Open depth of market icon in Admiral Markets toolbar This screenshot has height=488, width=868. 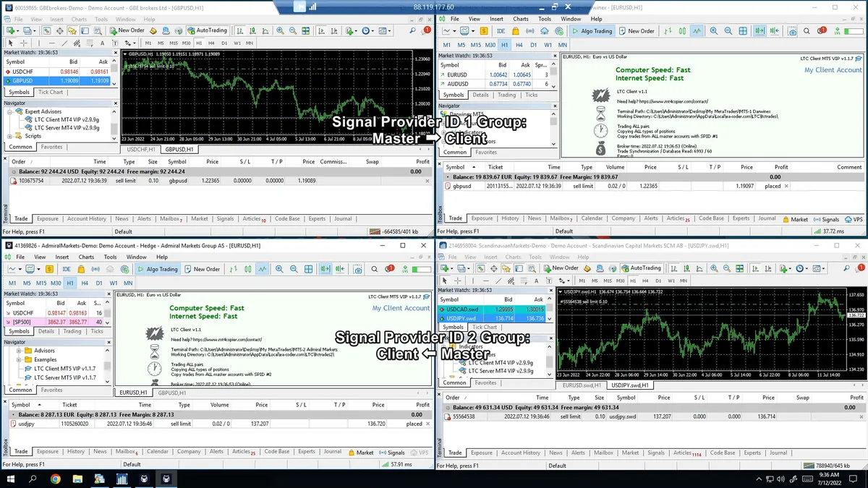click(49, 269)
